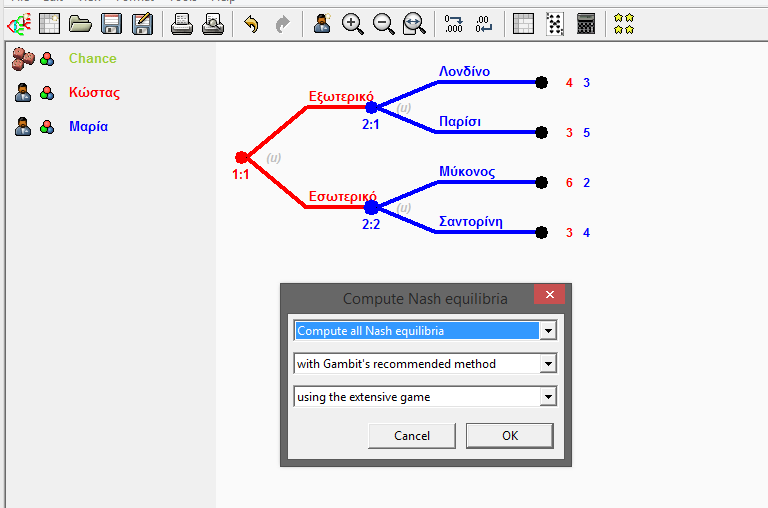
Task: Select the terminal node after Σαντορίνη
Action: pos(541,232)
